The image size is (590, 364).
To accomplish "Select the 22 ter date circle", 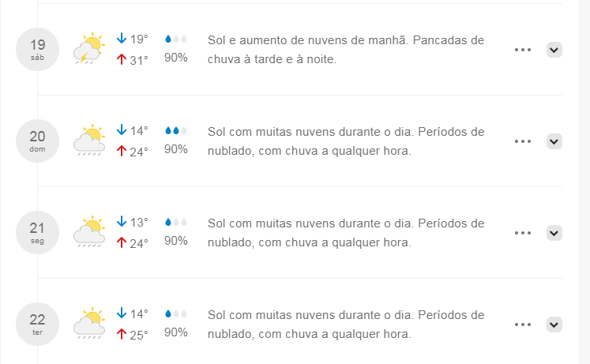I will pyautogui.click(x=37, y=325).
